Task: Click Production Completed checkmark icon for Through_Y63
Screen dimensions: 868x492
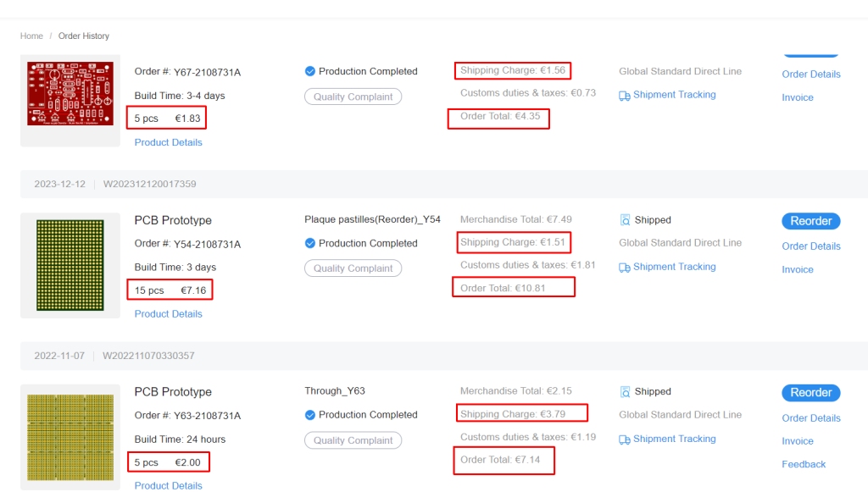Action: [310, 415]
